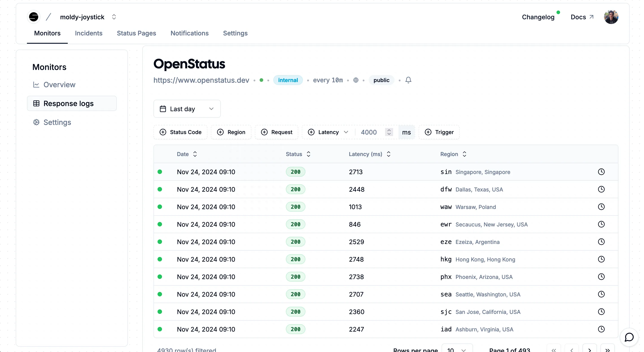This screenshot has width=644, height=352.
Task: Open the Notifications tab
Action: [x=189, y=33]
